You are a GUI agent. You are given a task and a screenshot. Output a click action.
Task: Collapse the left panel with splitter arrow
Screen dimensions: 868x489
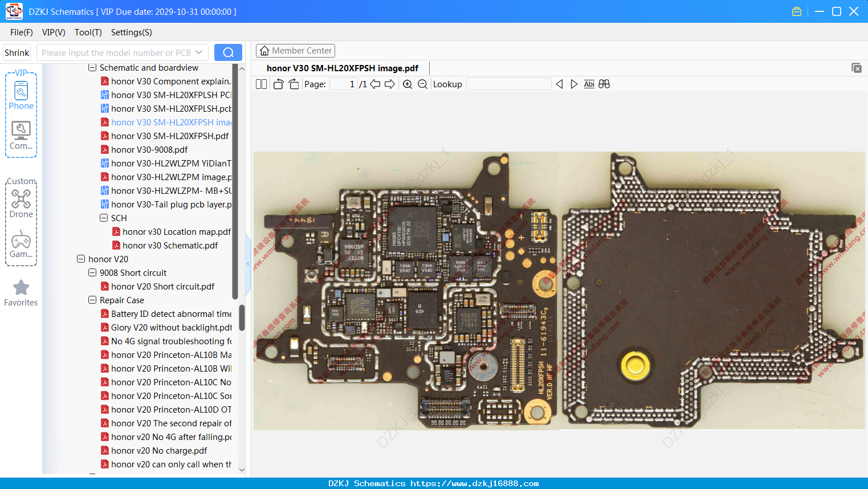248,264
